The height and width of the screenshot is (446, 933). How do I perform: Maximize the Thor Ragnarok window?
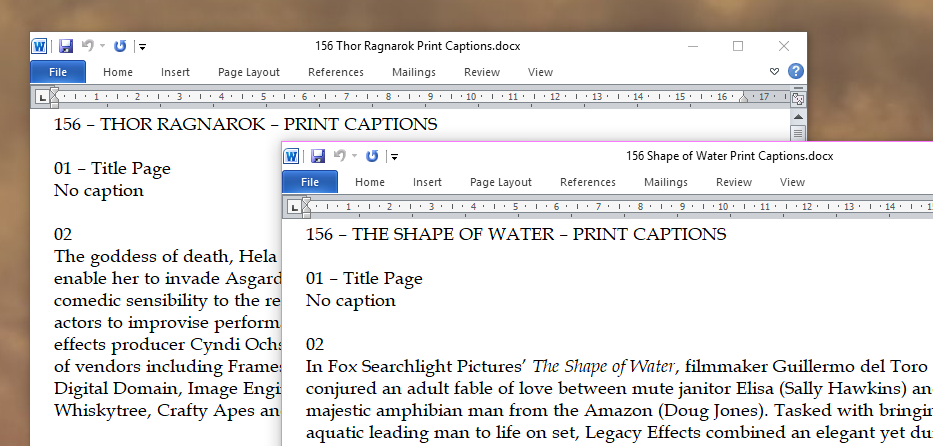(x=738, y=46)
